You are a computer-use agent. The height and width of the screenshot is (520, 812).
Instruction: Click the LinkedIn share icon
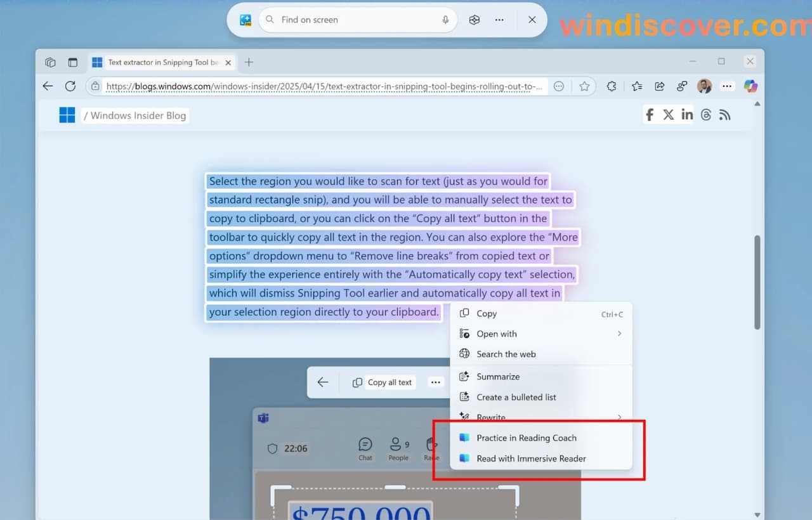click(687, 115)
